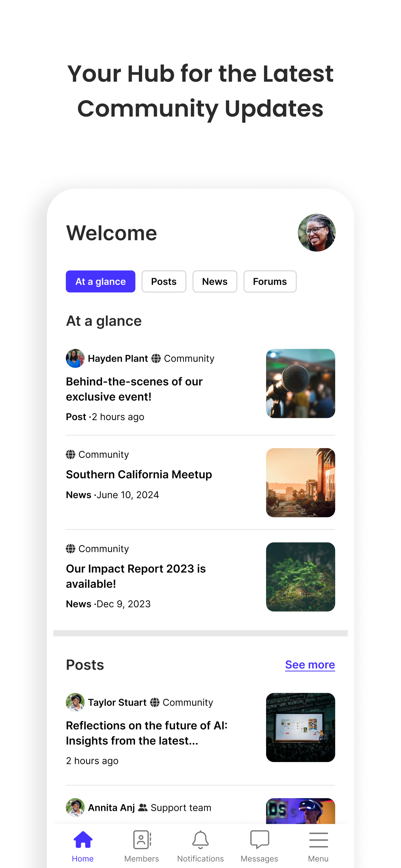Image resolution: width=401 pixels, height=868 pixels.
Task: Open the hamburger Menu icon
Action: pos(318,840)
